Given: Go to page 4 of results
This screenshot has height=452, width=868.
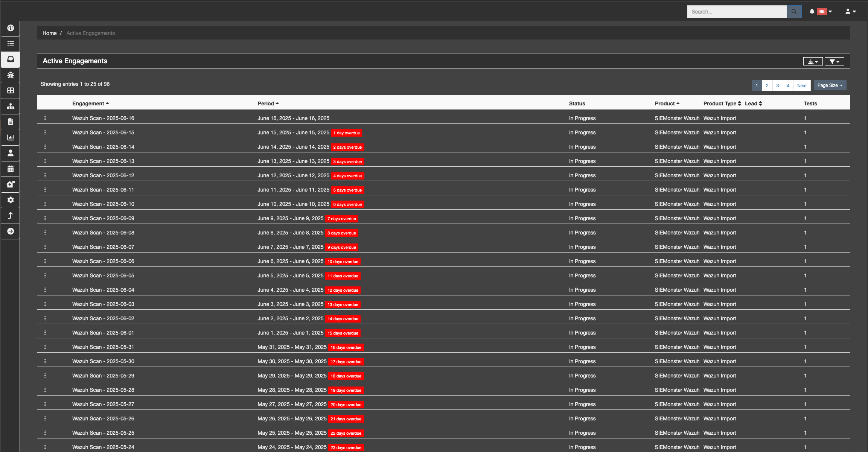Looking at the screenshot, I should click(x=788, y=85).
